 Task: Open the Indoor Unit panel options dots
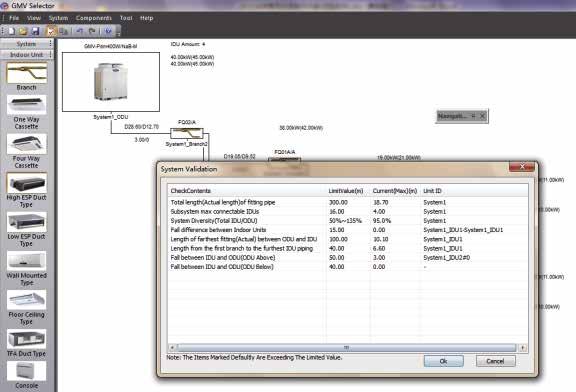tap(51, 55)
